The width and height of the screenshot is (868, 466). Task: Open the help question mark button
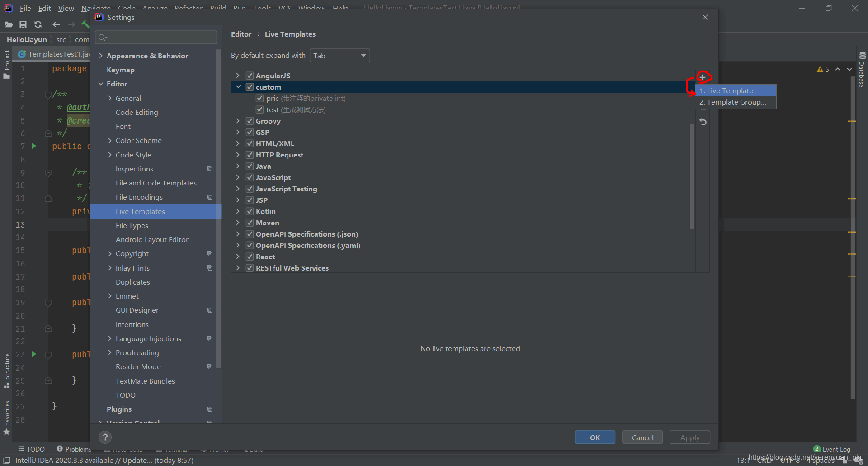click(105, 437)
